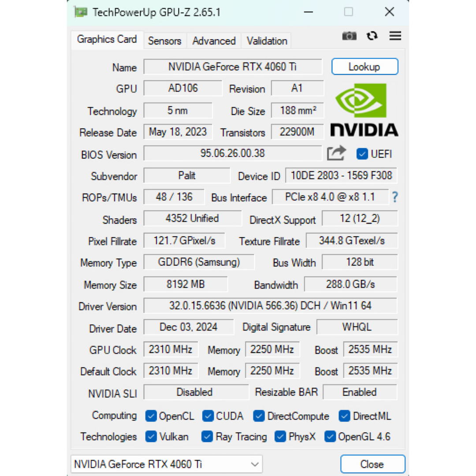Click the Name field NVIDIA GeForce RTX 4060 Ti
The height and width of the screenshot is (476, 476).
[233, 67]
